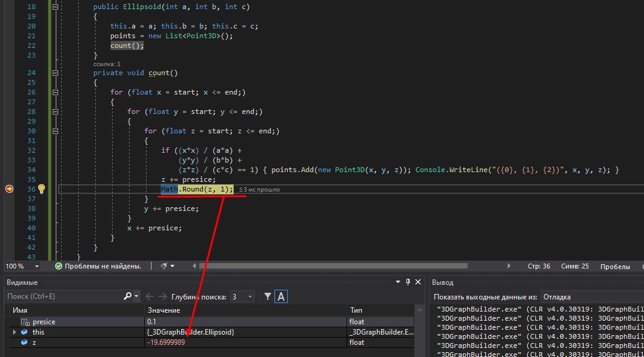
Task: Click the previous search result arrow
Action: pos(150,296)
